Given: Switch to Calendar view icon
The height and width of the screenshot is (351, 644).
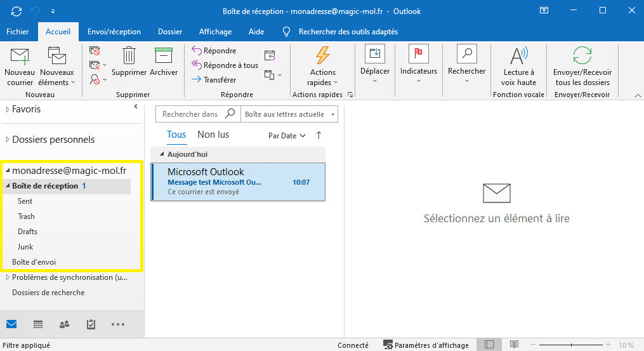Looking at the screenshot, I should tap(38, 325).
